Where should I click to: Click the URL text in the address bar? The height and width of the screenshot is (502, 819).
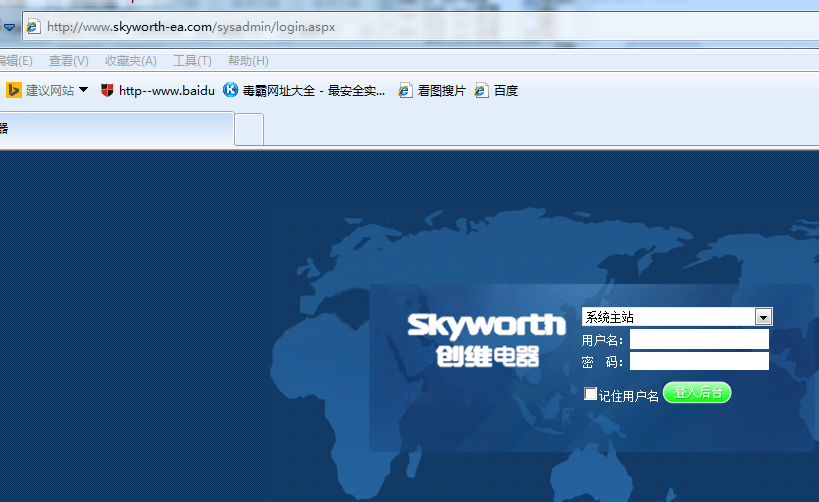[x=191, y=27]
